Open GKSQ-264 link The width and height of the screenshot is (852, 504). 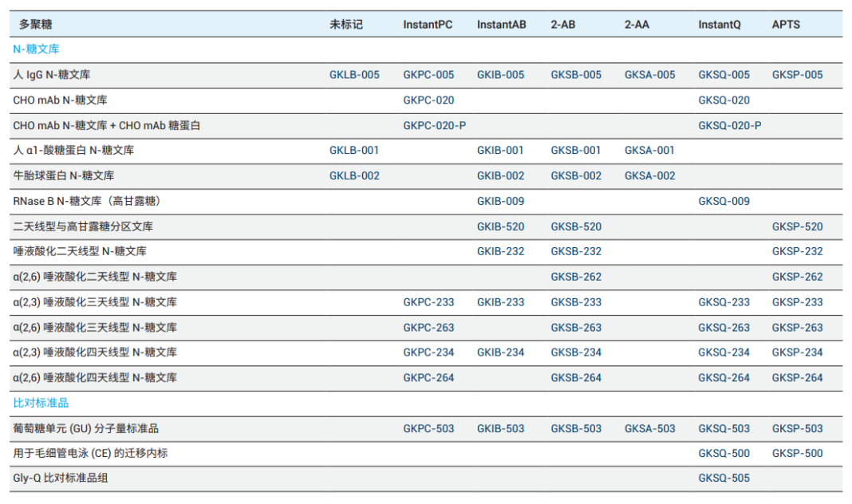click(x=724, y=378)
